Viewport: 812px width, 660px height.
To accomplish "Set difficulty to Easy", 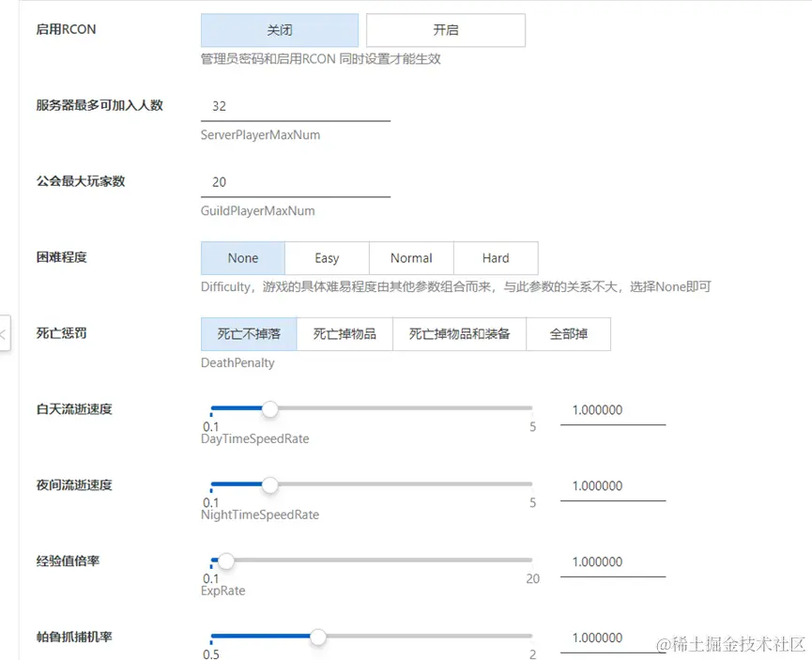I will 327,258.
